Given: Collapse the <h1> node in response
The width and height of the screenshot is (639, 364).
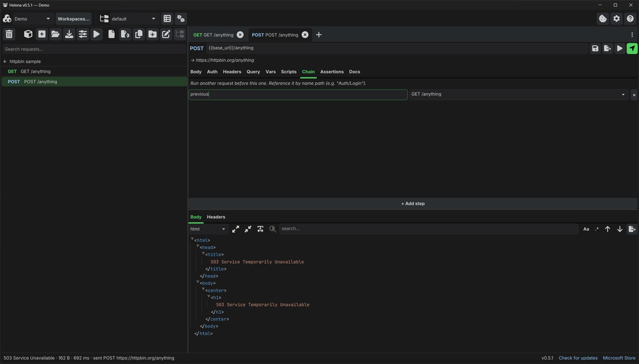Looking at the screenshot, I should [209, 296].
